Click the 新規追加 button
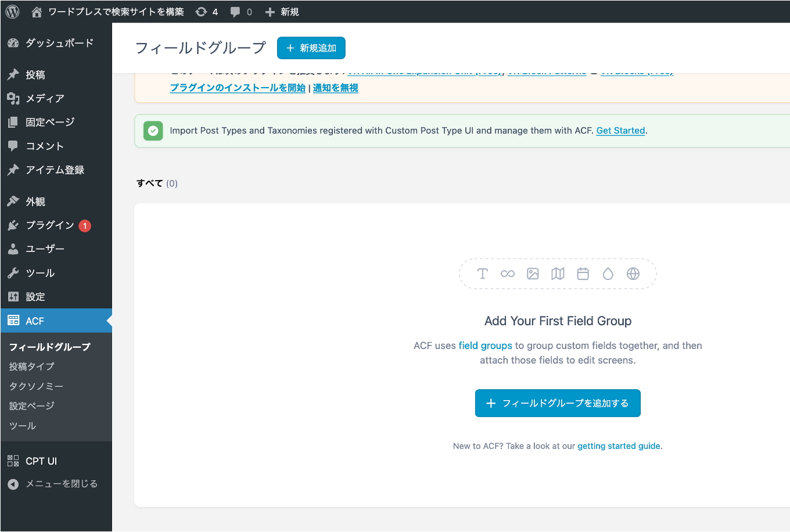This screenshot has height=532, width=790. tap(311, 48)
